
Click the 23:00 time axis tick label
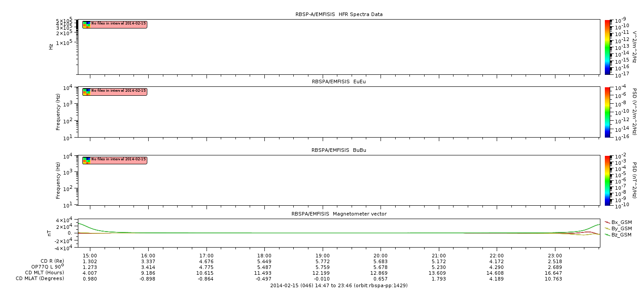click(555, 256)
